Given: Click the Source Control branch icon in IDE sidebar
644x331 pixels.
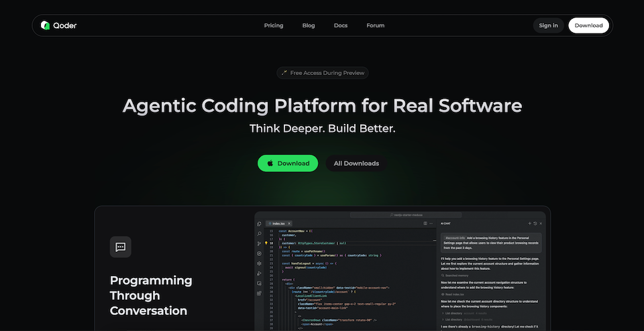Looking at the screenshot, I should coord(259,244).
